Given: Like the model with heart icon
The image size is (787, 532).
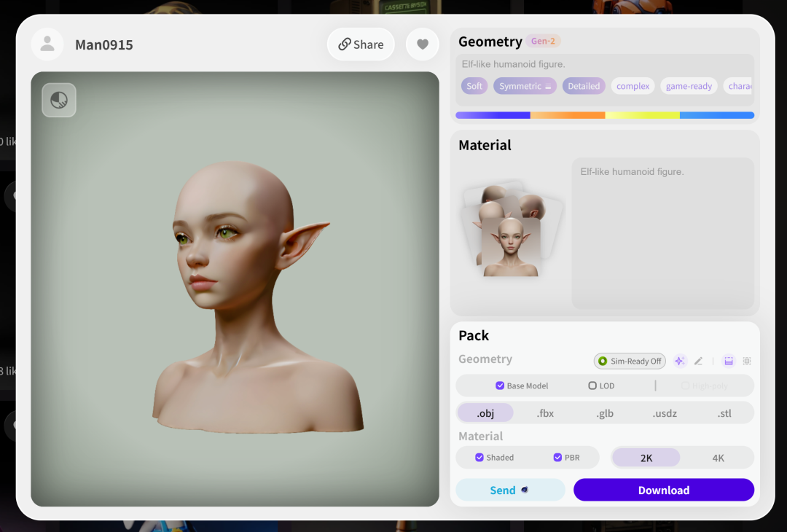Looking at the screenshot, I should 423,44.
